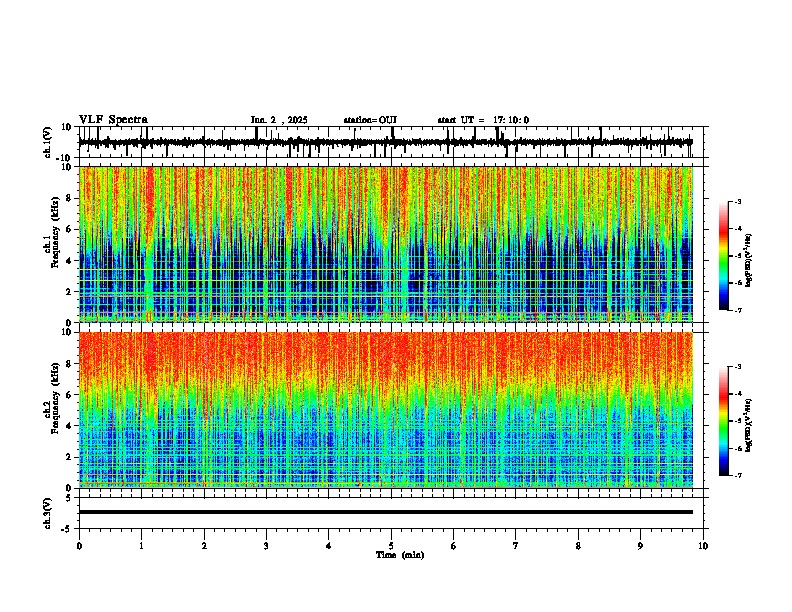Click the "6" kHz tick on ch.2 frequency axis
This screenshot has height=612, width=792.
point(70,394)
